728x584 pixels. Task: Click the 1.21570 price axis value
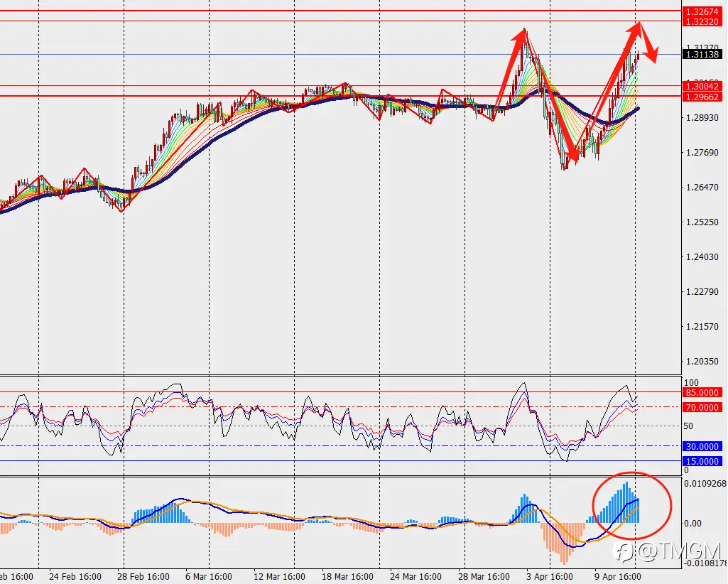[x=702, y=327]
